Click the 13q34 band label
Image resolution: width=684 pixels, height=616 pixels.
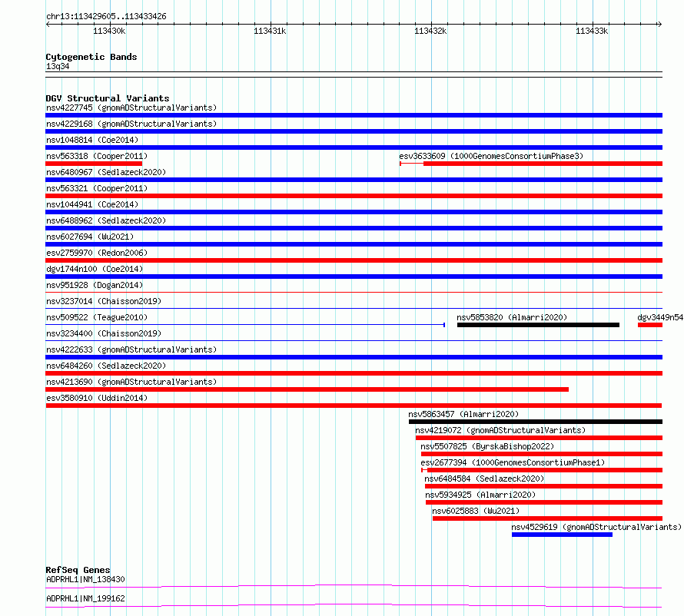(x=58, y=66)
